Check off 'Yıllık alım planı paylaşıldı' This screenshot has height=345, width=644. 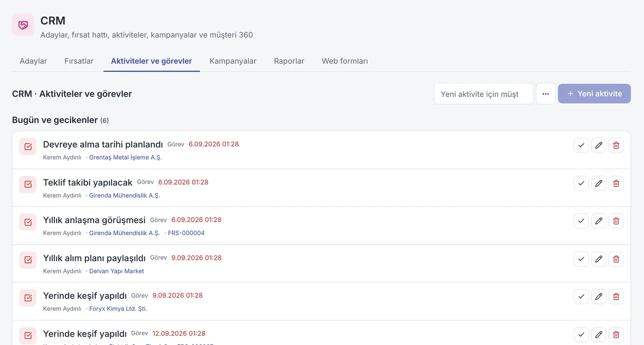(x=581, y=259)
